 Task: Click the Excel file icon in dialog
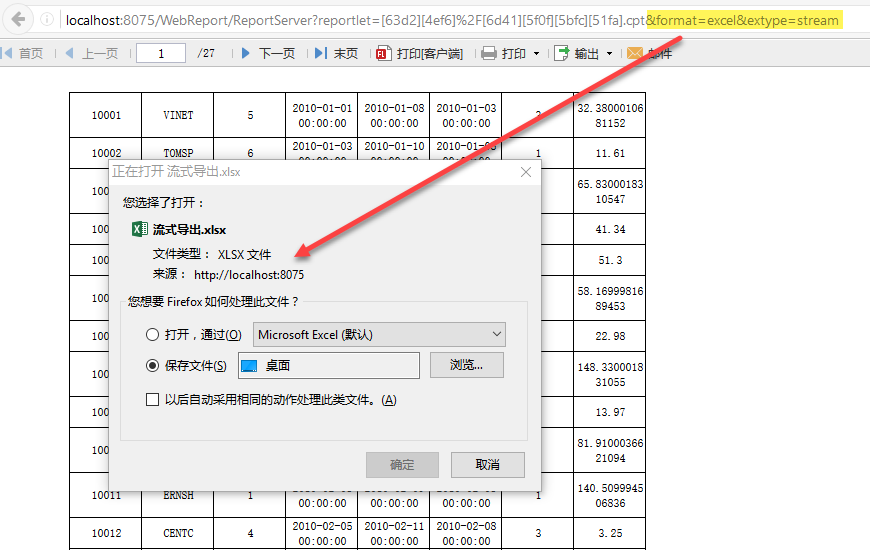(x=140, y=229)
